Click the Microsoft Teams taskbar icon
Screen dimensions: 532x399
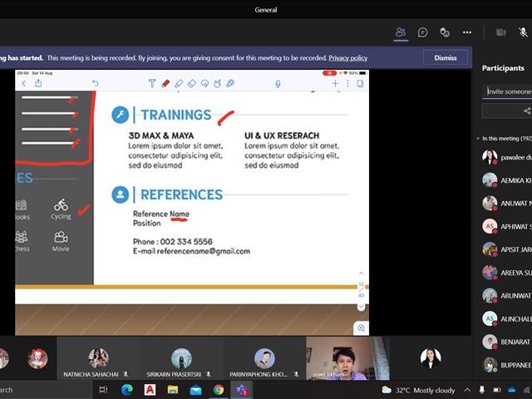click(x=242, y=390)
